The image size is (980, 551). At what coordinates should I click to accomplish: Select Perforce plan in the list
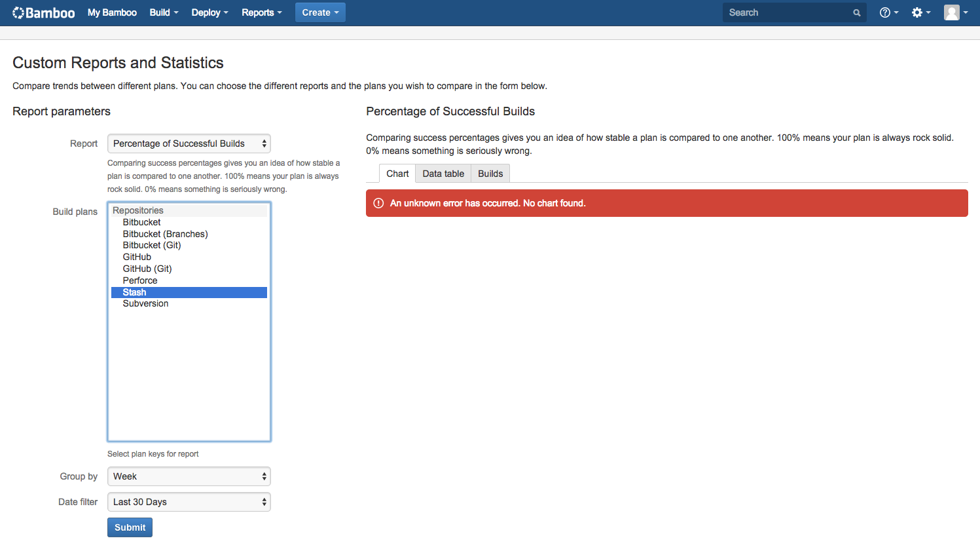click(189, 280)
